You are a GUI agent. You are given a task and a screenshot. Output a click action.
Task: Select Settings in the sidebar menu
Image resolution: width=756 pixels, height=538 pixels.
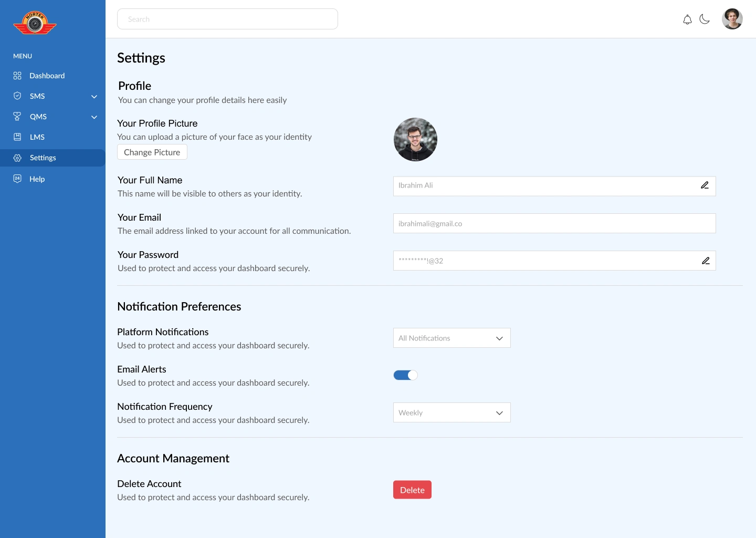click(52, 158)
